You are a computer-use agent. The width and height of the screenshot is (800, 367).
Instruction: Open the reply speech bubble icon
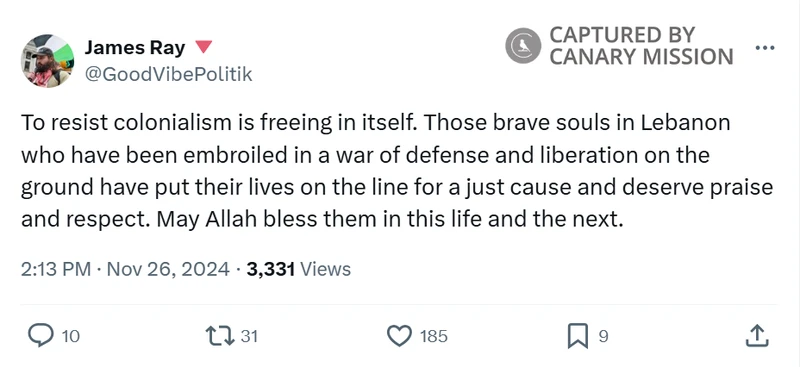42,336
